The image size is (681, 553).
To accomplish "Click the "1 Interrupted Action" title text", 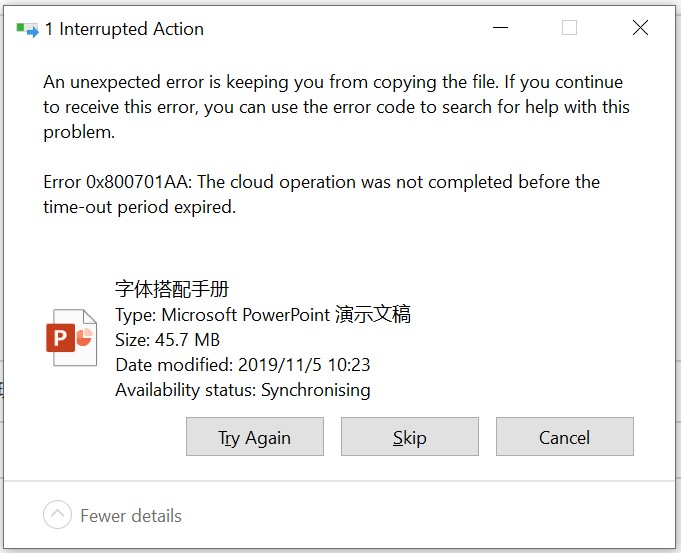I will point(124,29).
